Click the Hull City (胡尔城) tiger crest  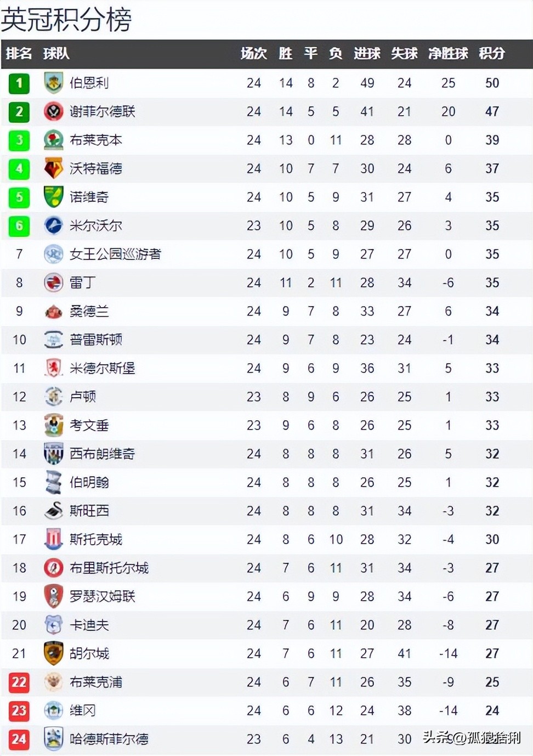click(x=53, y=653)
